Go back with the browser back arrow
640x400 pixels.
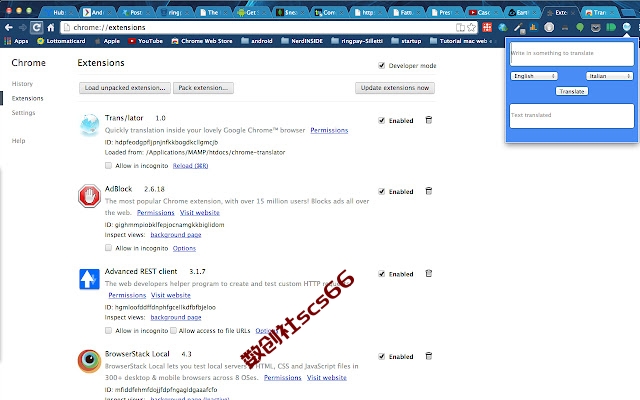9,27
